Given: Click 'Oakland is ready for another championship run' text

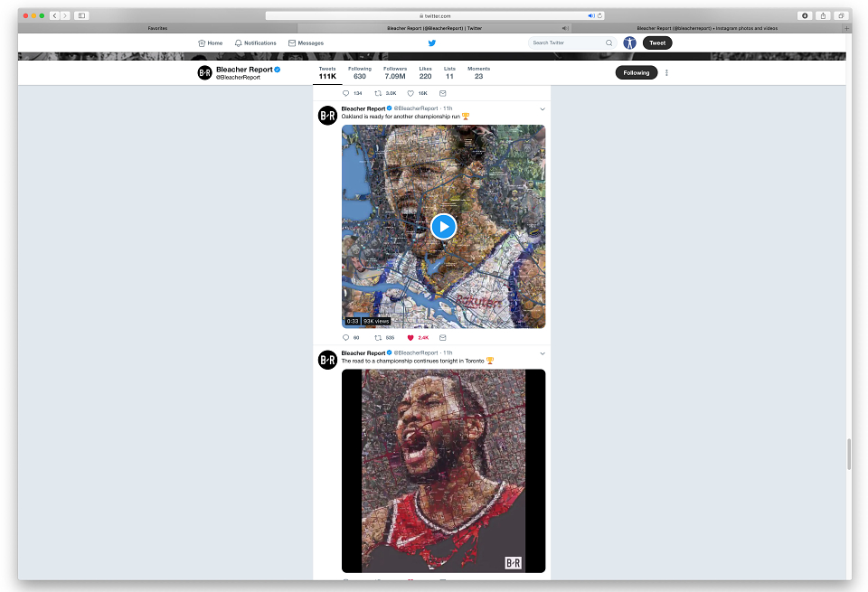Looking at the screenshot, I should (401, 117).
